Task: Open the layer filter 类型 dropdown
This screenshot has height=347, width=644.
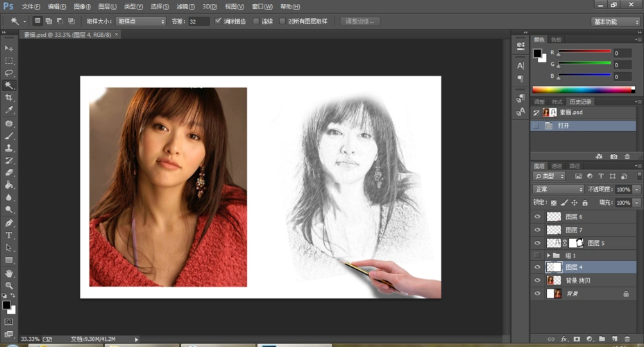Action: point(549,176)
